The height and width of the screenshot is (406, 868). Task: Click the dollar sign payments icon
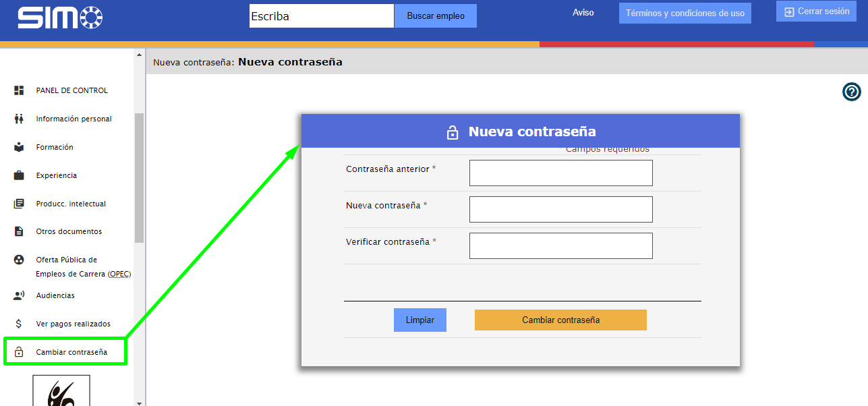[19, 324]
